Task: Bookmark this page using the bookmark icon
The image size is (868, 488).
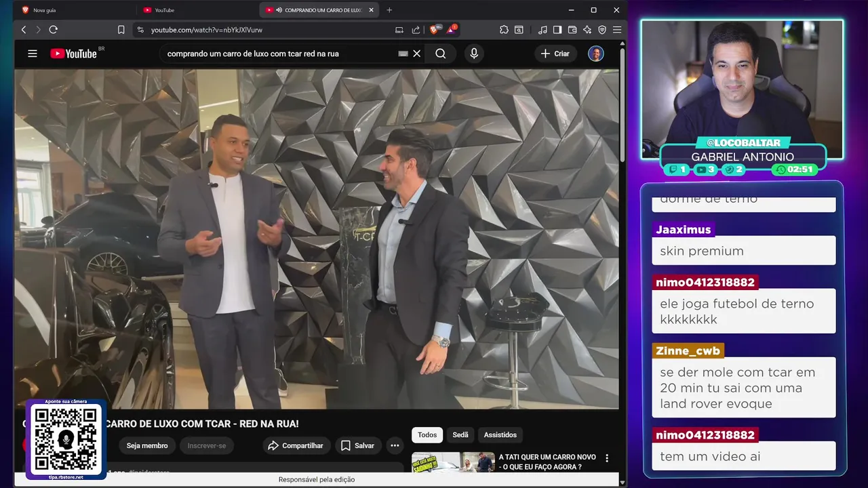Action: (x=121, y=30)
